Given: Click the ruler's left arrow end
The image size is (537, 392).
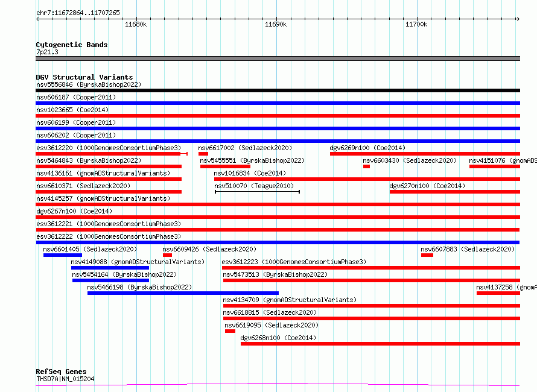Looking at the screenshot, I should click(37, 19).
